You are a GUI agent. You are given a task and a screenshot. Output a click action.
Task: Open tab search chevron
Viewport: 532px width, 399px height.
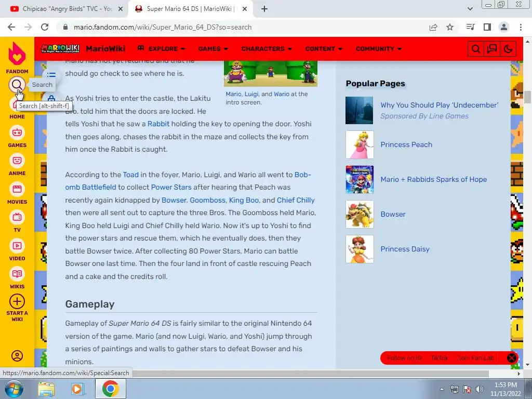470,9
